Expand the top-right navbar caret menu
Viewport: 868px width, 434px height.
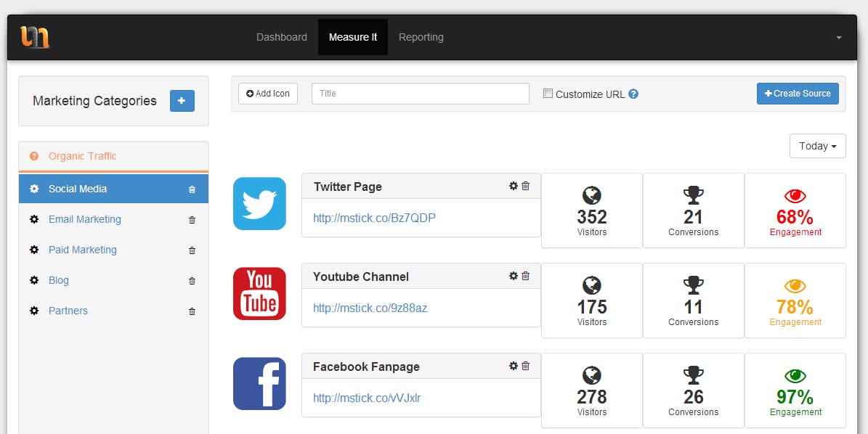839,37
